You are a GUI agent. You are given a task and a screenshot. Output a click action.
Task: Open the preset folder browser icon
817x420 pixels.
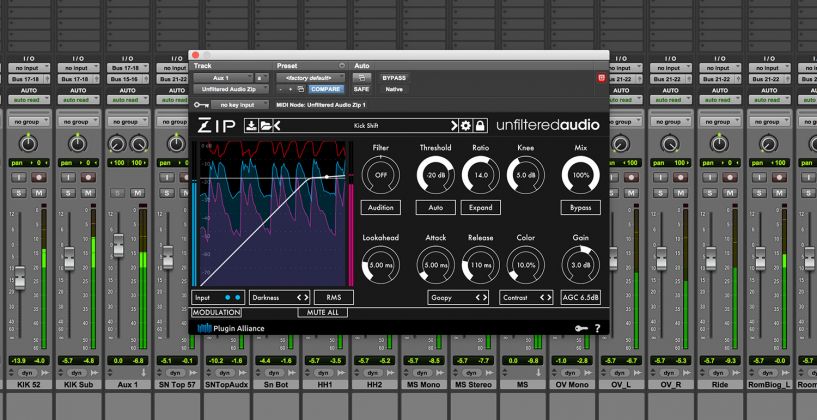point(265,126)
